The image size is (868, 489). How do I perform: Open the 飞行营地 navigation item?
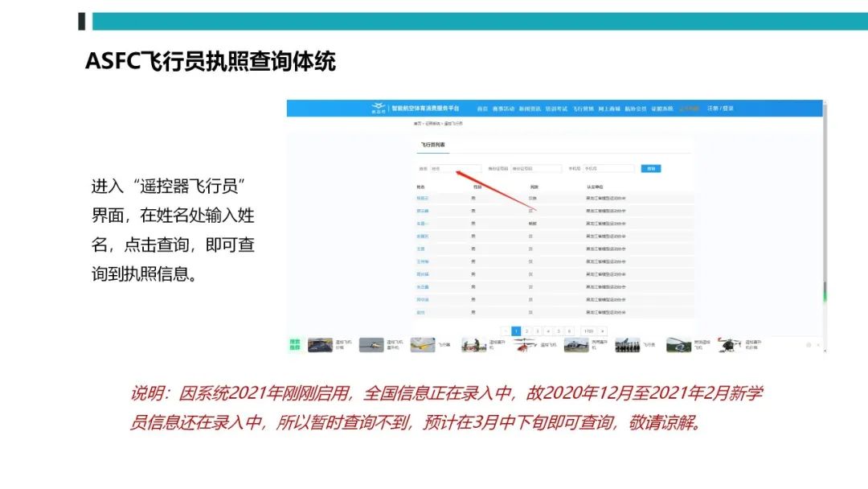583,109
